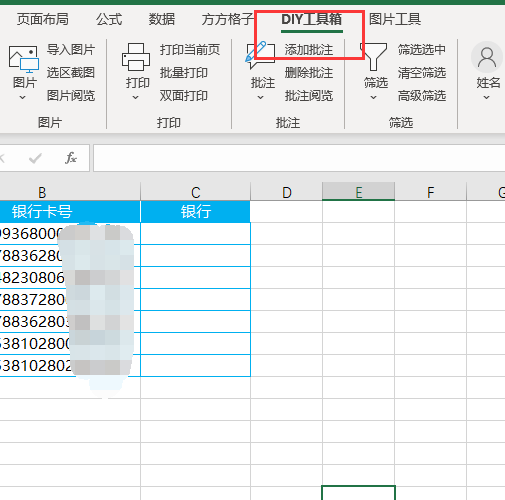Click the formula bar checkmark confirm icon
Screen dimensions: 505x500
(x=35, y=158)
